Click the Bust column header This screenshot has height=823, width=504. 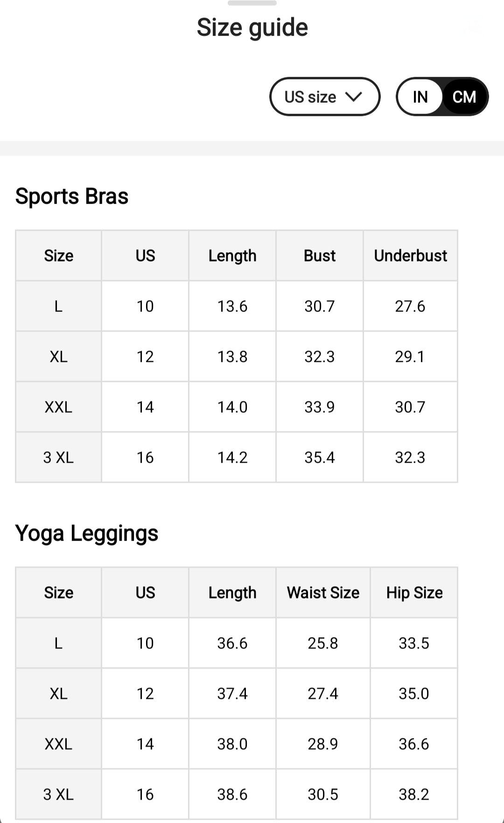[x=320, y=256]
